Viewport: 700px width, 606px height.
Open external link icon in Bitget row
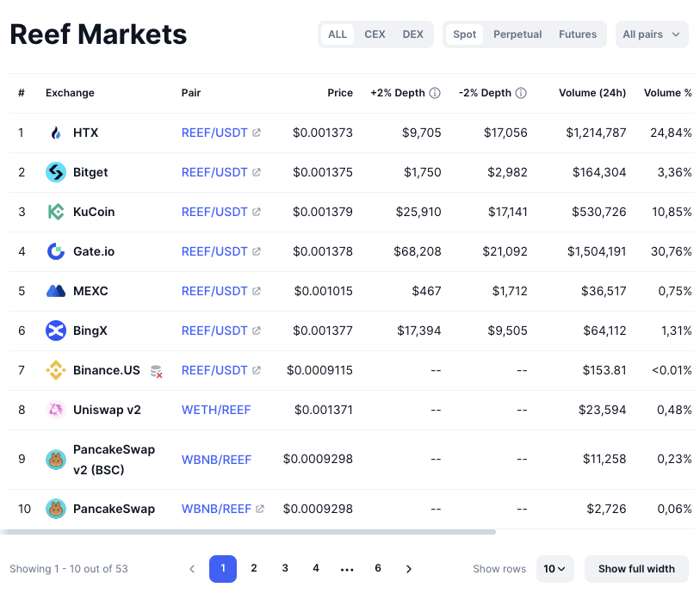(257, 172)
